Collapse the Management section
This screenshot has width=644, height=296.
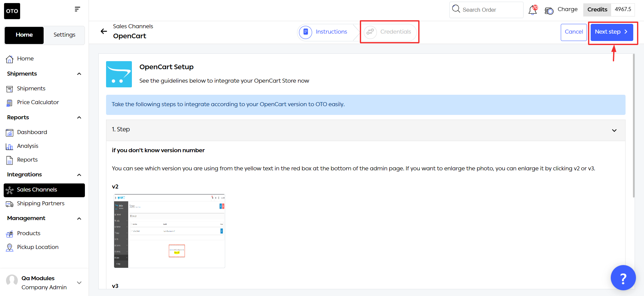79,219
